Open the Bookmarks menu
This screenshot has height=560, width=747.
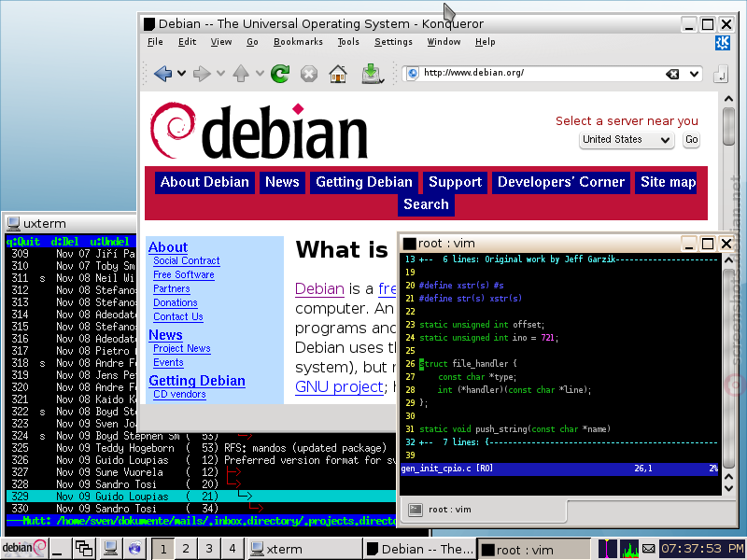298,42
